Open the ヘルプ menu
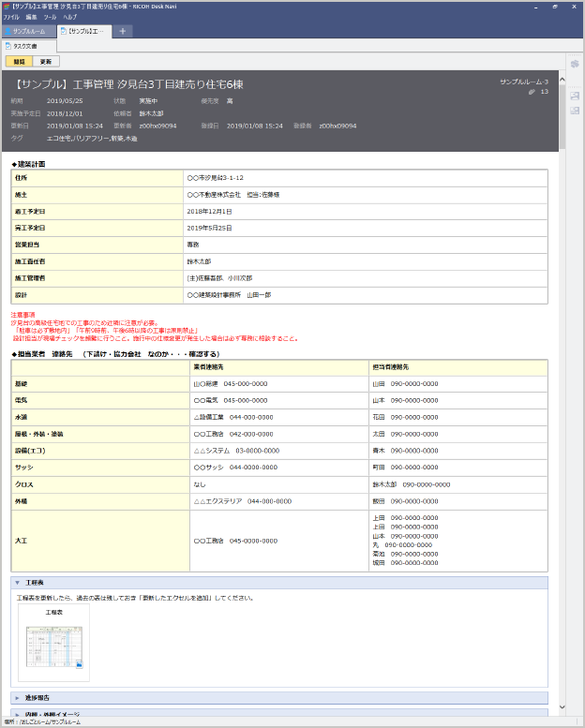585x728 pixels. pos(70,17)
